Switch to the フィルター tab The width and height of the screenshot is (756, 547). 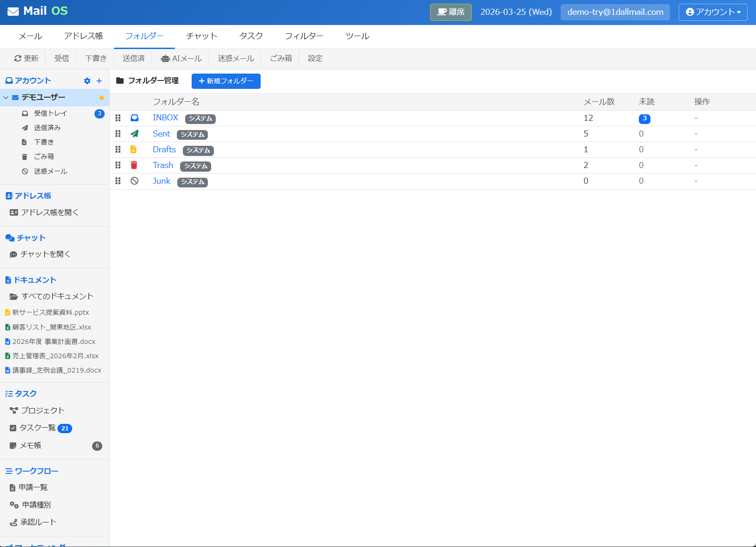tap(304, 36)
